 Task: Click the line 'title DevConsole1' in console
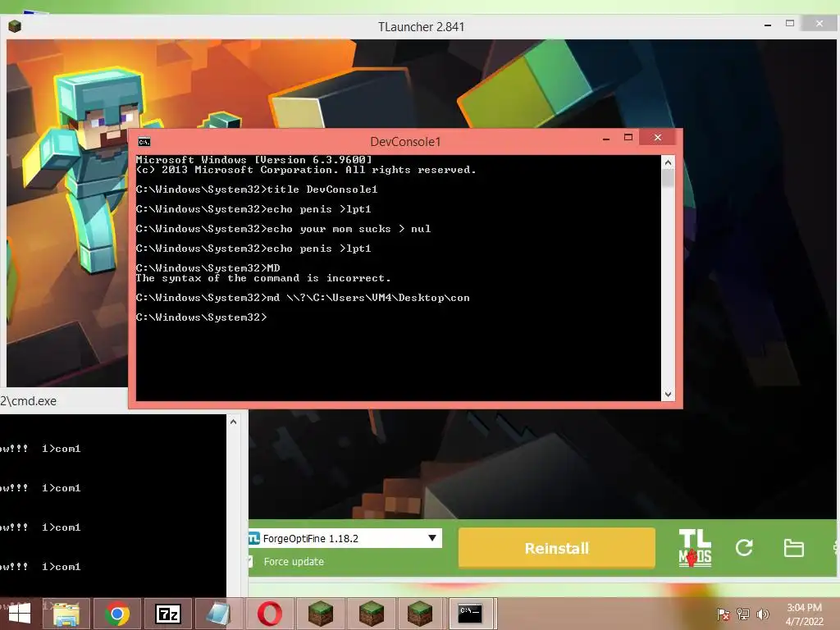pos(257,189)
